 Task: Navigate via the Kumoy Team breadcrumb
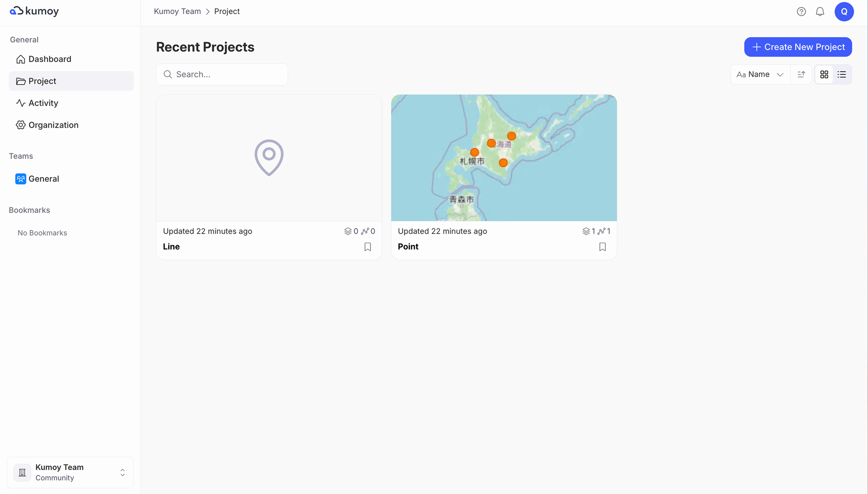(177, 11)
